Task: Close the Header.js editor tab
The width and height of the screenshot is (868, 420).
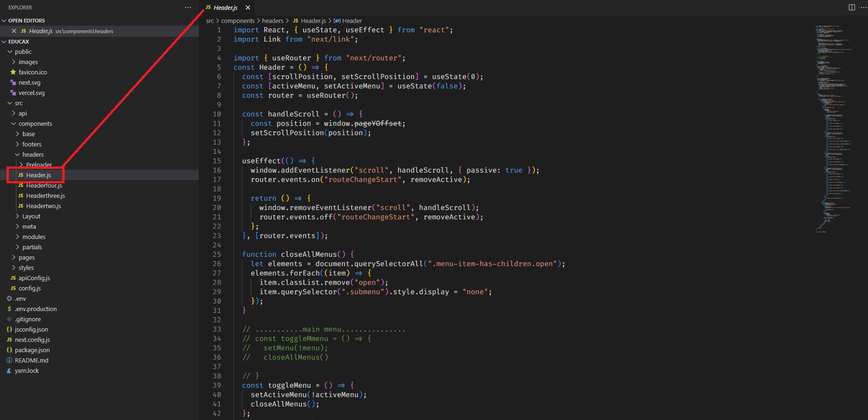Action: click(x=248, y=7)
